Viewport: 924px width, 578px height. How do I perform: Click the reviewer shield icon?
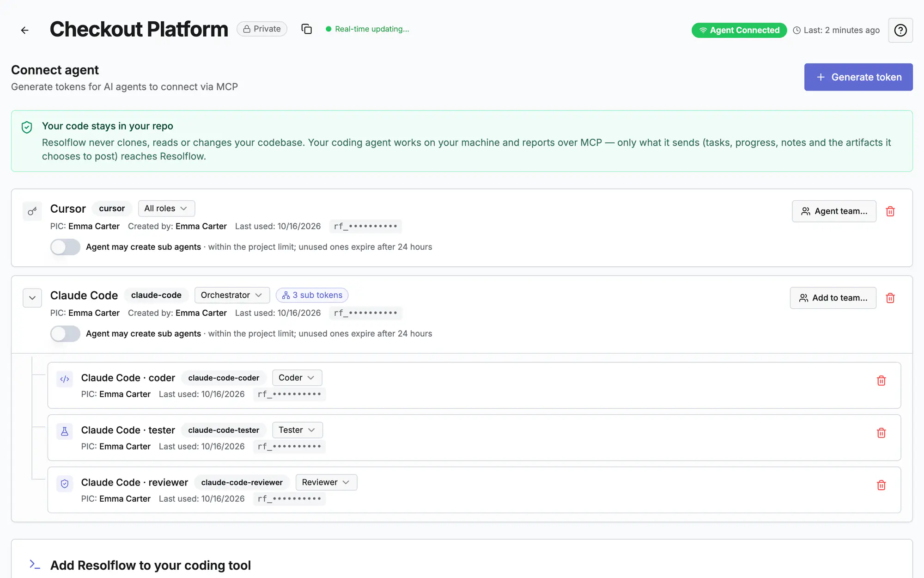(65, 484)
